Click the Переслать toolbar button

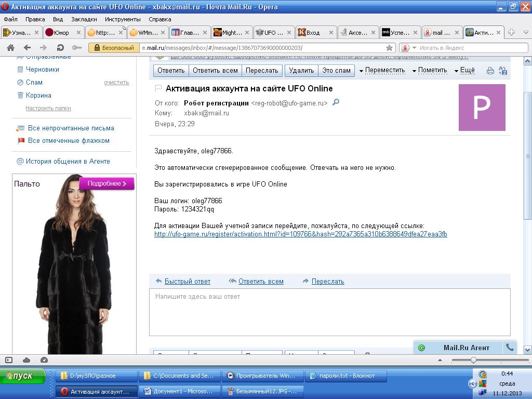point(262,70)
